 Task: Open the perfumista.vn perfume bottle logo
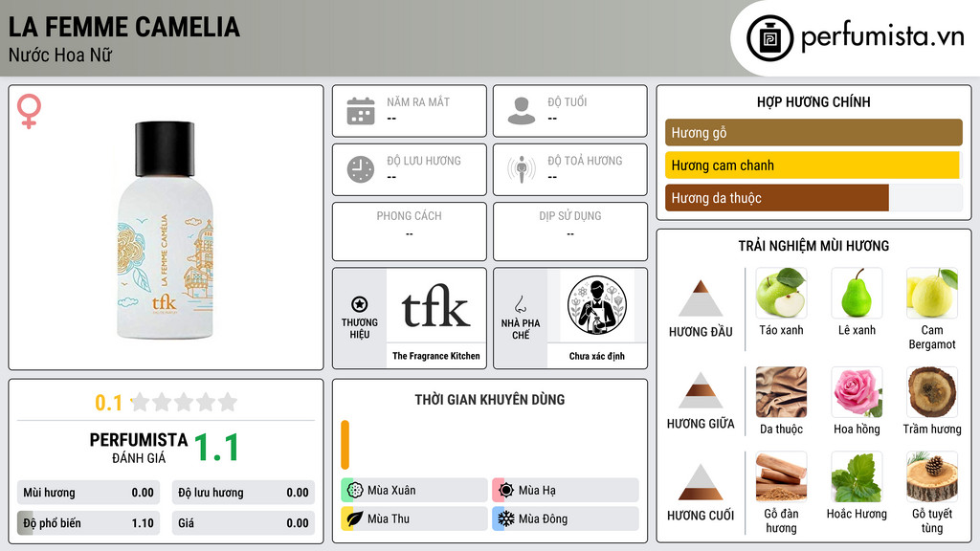click(769, 38)
